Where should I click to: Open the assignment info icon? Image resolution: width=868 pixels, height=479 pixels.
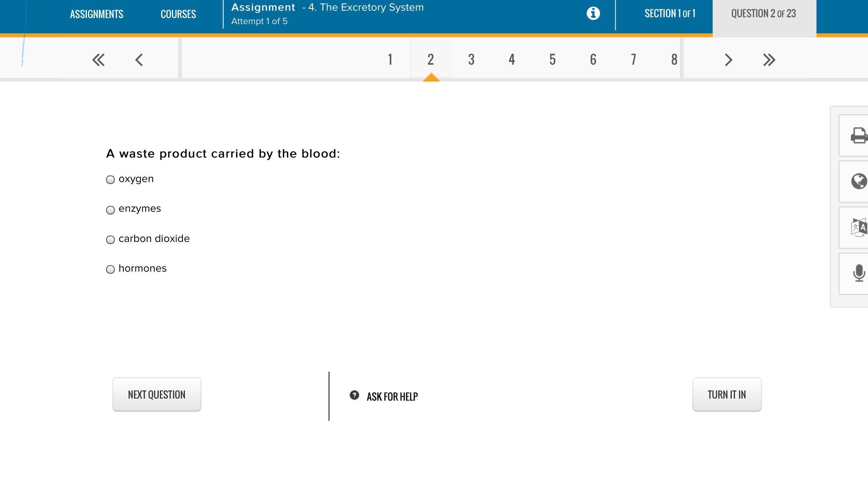[x=593, y=14]
